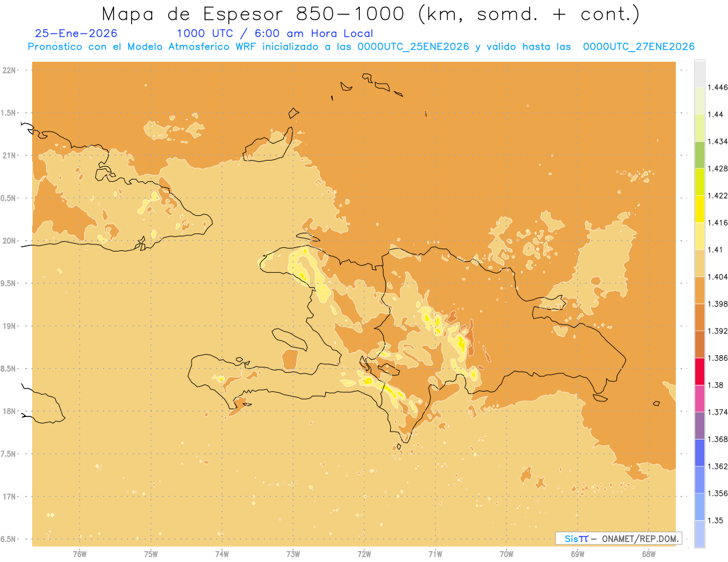Click the colorbar value '1.404'
This screenshot has width=728, height=562.
(x=718, y=277)
